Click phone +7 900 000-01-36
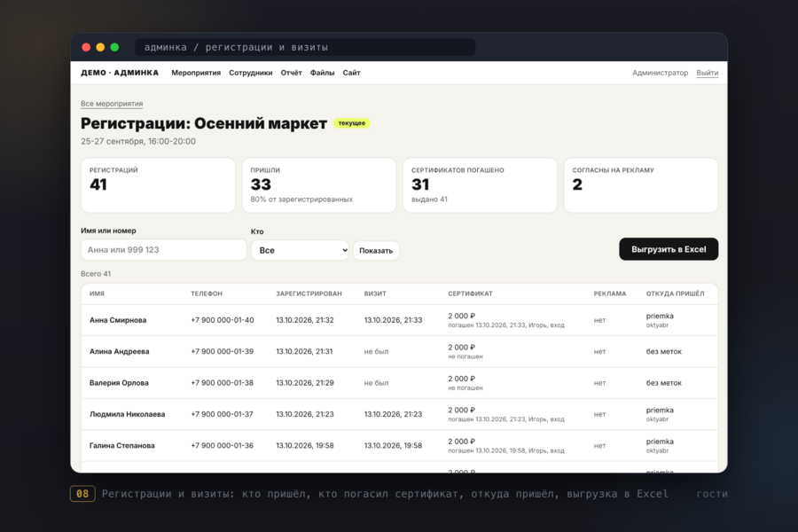The height and width of the screenshot is (532, 798). click(x=223, y=445)
